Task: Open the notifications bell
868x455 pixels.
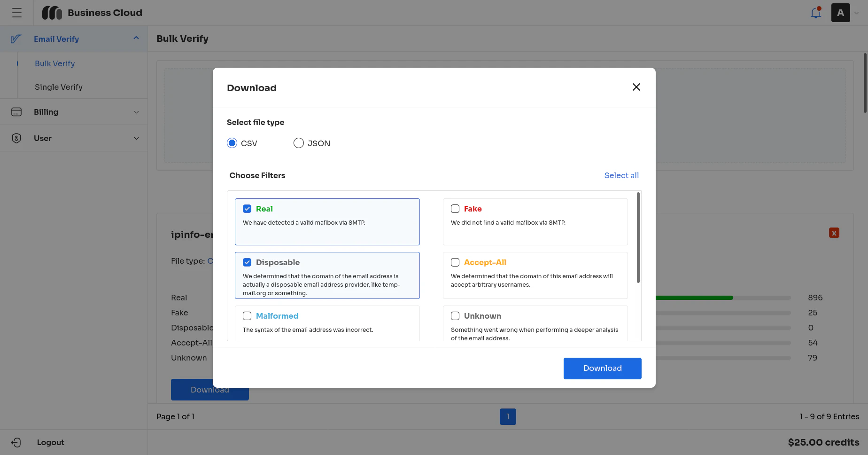Action: (x=816, y=13)
